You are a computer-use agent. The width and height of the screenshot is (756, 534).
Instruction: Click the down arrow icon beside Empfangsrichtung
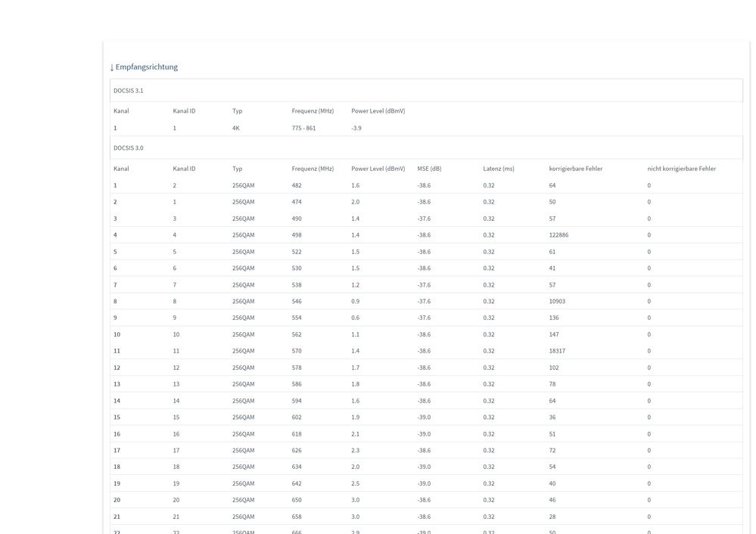(112, 67)
